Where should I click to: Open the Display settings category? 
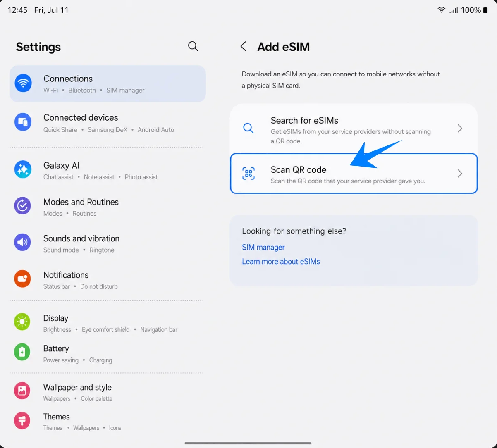108,323
